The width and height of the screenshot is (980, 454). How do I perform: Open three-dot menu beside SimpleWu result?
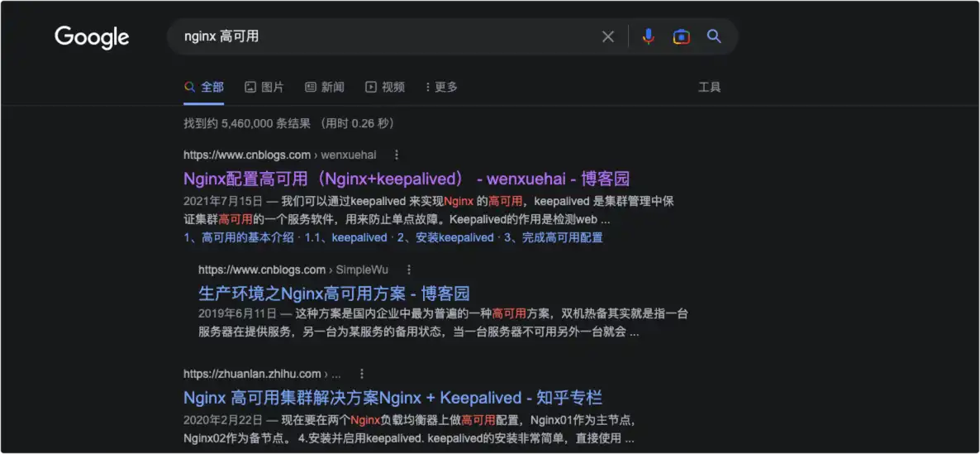tap(409, 270)
